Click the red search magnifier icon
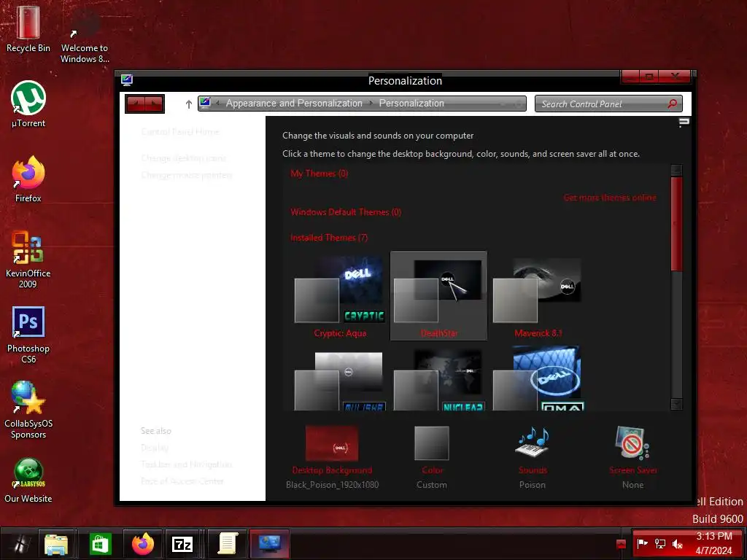This screenshot has height=560, width=747. tap(672, 104)
